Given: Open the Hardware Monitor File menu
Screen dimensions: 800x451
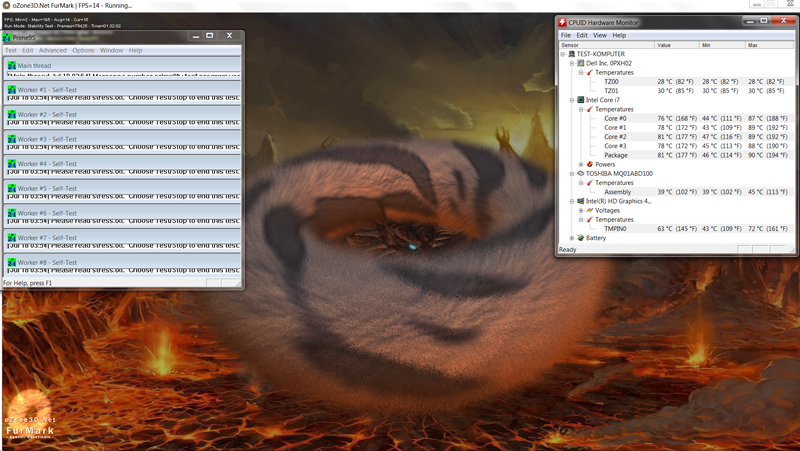Looking at the screenshot, I should pos(566,35).
